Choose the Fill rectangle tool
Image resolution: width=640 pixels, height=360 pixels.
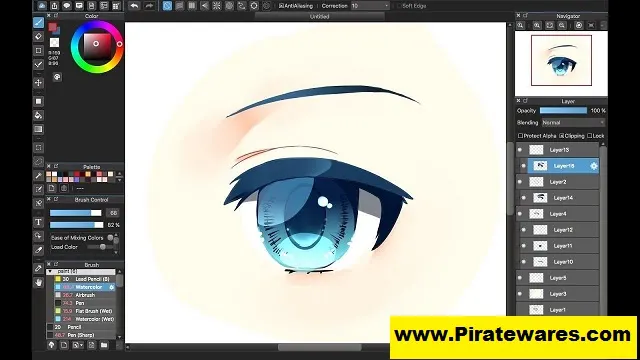pos(38,101)
